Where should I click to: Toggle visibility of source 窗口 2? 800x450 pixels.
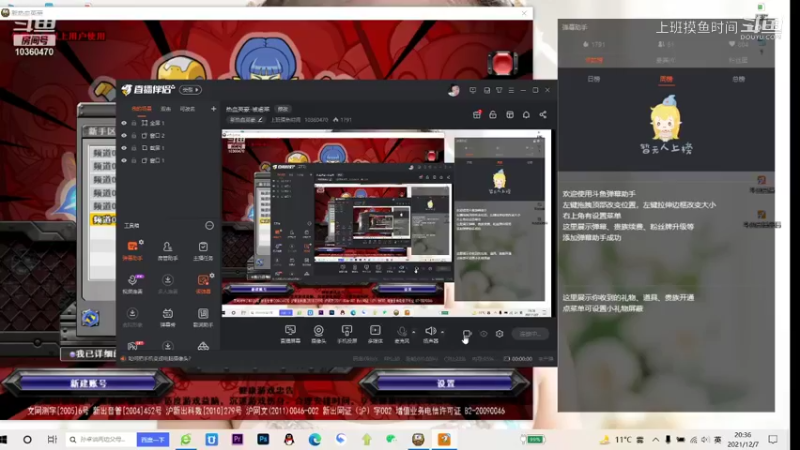tap(124, 136)
